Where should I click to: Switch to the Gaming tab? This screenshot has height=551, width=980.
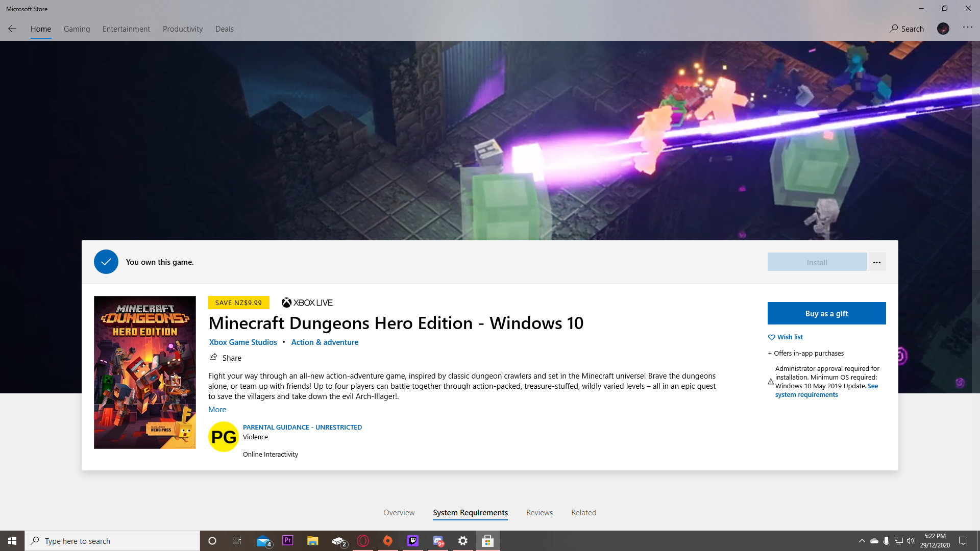[77, 29]
